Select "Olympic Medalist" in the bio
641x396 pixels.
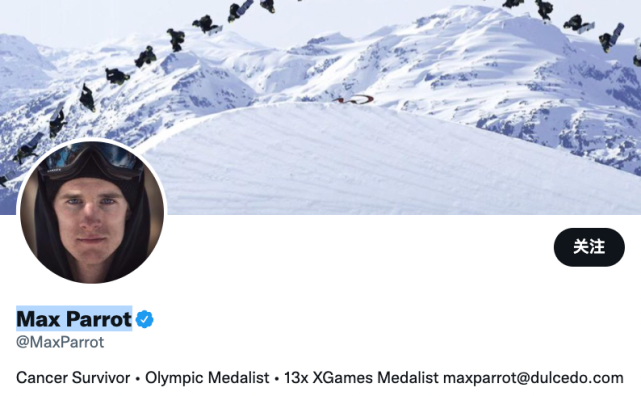[x=207, y=378]
